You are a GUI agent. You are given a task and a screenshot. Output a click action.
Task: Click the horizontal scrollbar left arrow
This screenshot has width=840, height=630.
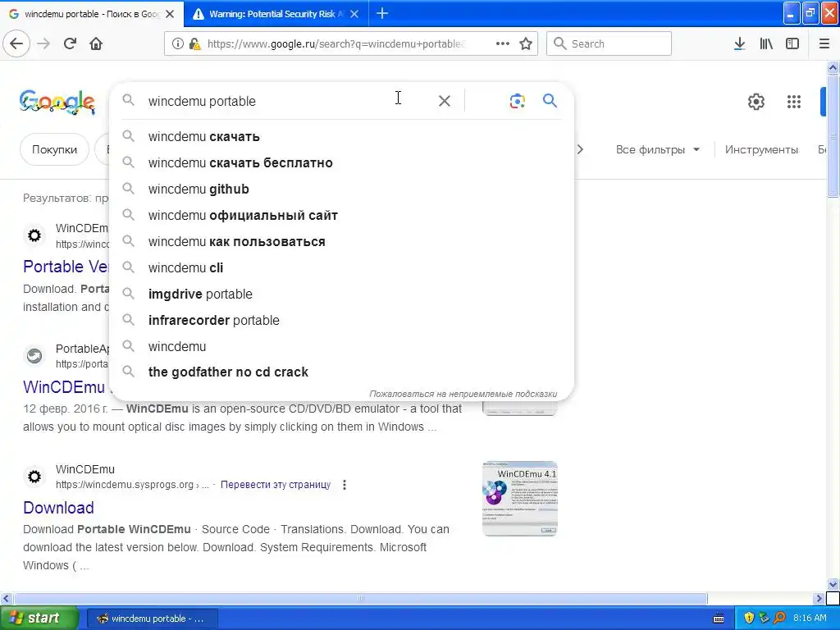point(7,598)
